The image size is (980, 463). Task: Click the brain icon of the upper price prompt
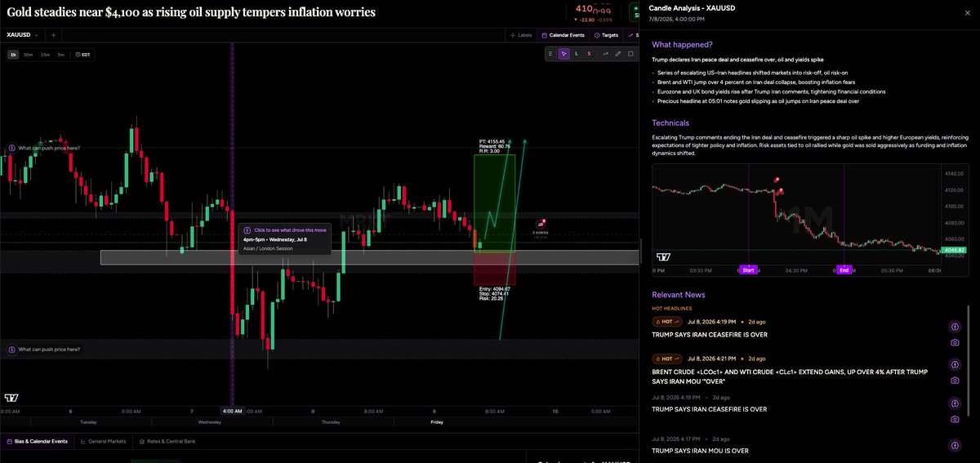pyautogui.click(x=11, y=148)
